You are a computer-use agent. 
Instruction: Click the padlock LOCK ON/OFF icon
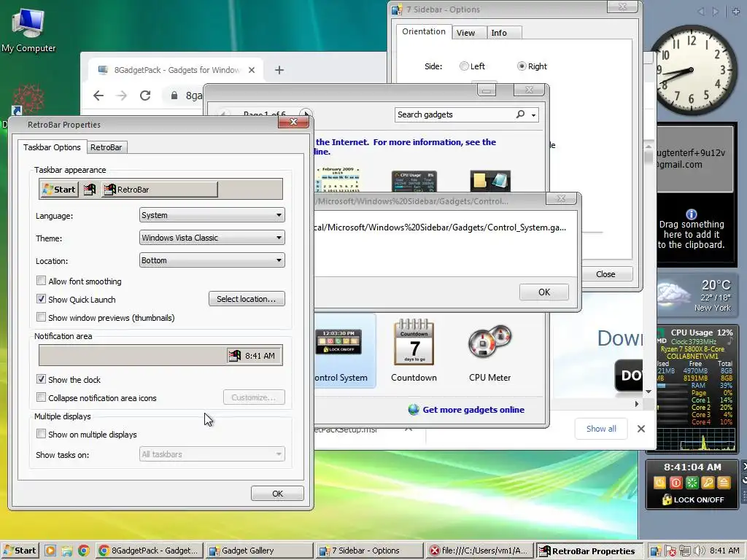point(667,499)
